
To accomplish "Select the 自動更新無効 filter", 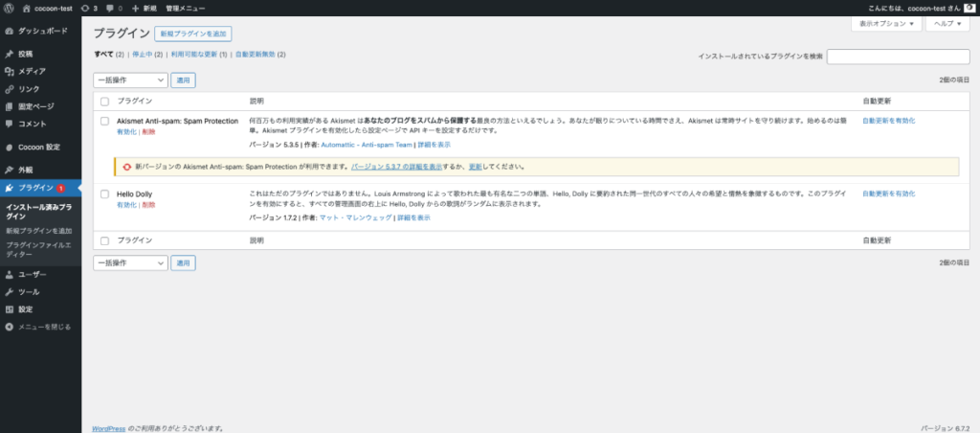I will pyautogui.click(x=255, y=55).
